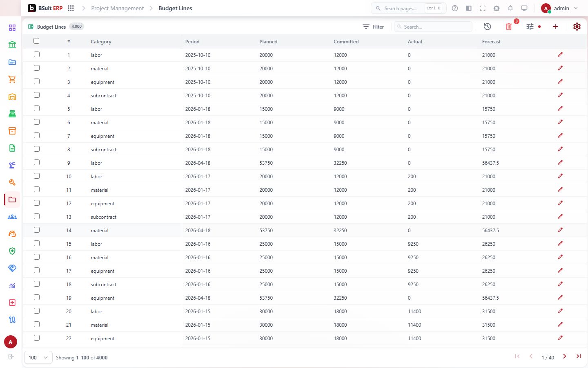Add a new budget line with plus icon
The height and width of the screenshot is (368, 588).
555,27
